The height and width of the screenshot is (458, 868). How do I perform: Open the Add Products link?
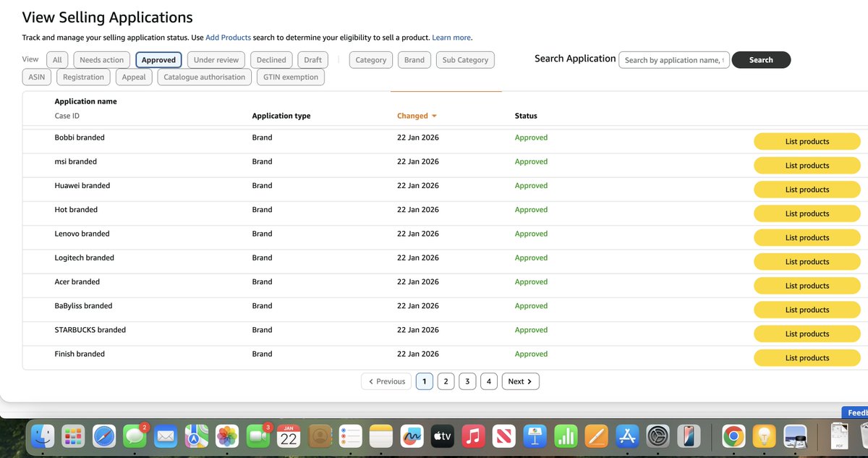pyautogui.click(x=228, y=38)
